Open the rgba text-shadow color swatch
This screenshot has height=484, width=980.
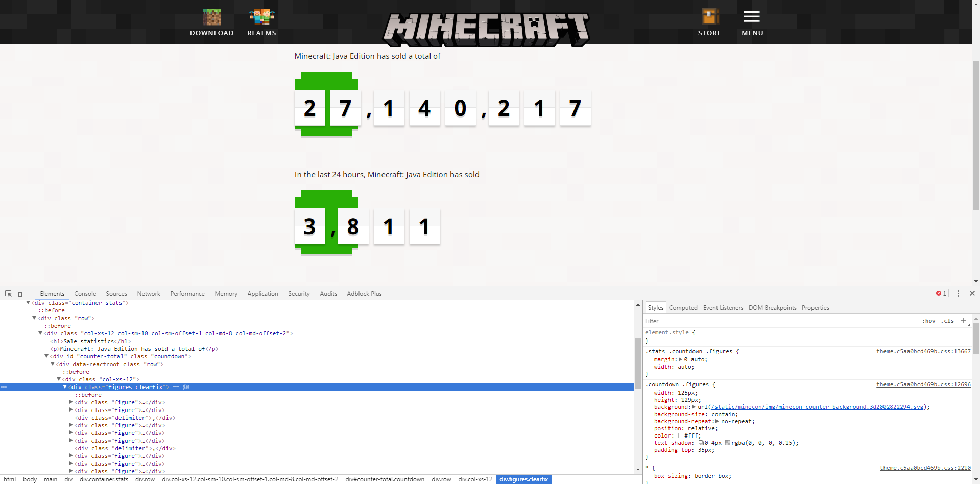click(x=728, y=443)
